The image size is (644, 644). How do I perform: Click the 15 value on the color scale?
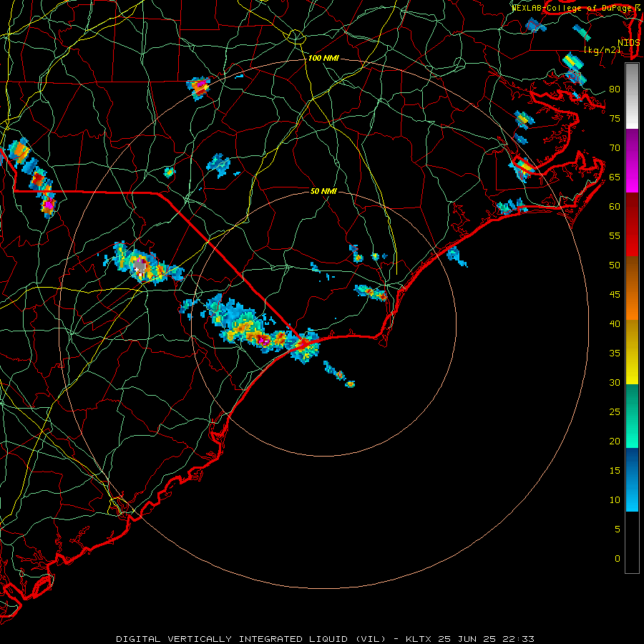[615, 470]
